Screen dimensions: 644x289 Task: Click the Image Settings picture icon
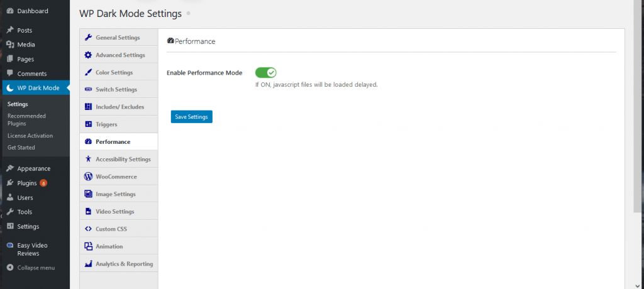coord(88,194)
